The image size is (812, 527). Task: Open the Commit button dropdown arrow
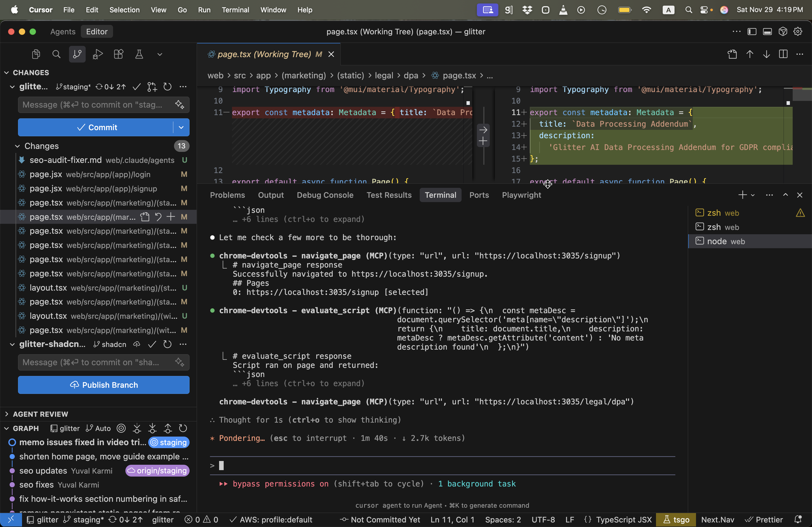click(x=181, y=127)
